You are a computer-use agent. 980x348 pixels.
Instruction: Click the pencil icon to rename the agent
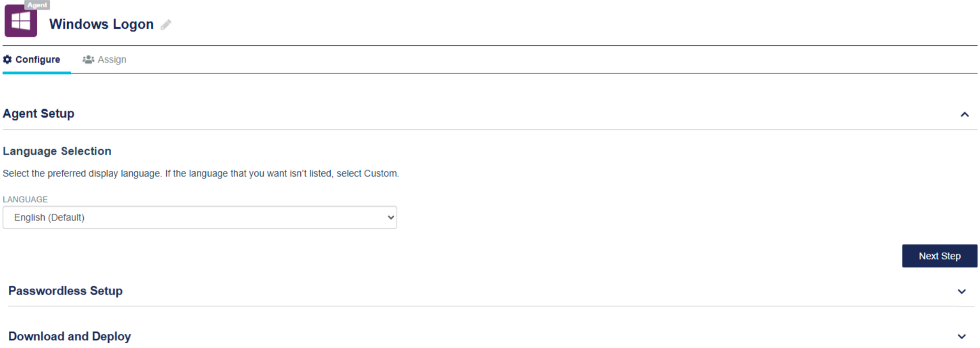pos(166,25)
